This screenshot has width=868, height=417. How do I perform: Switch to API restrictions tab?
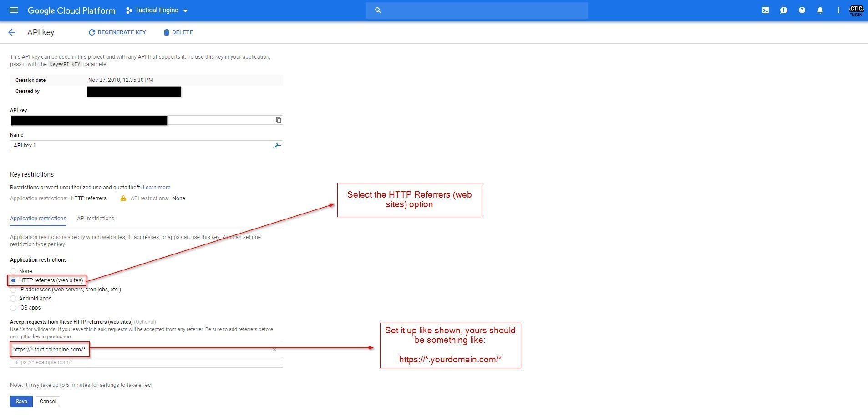[96, 219]
